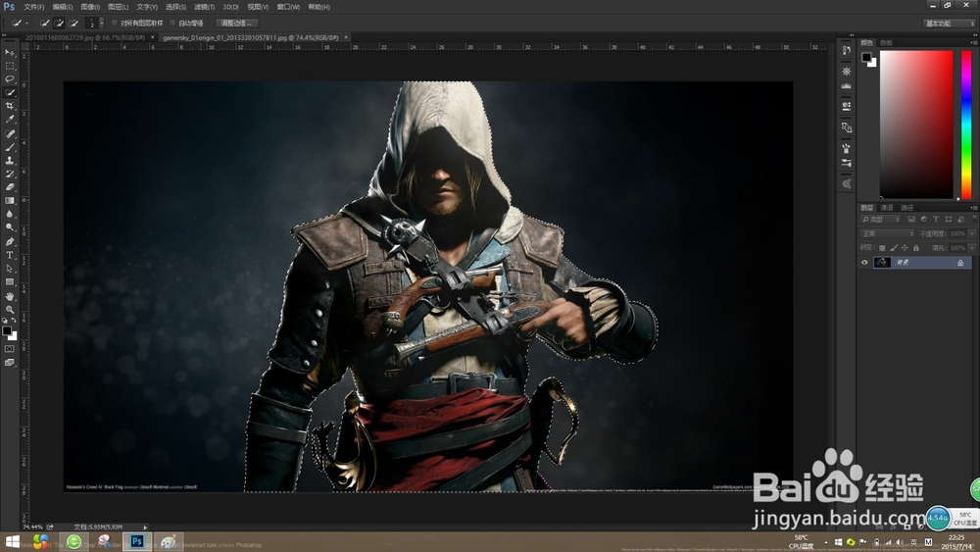Select the Hand tool

point(10,296)
